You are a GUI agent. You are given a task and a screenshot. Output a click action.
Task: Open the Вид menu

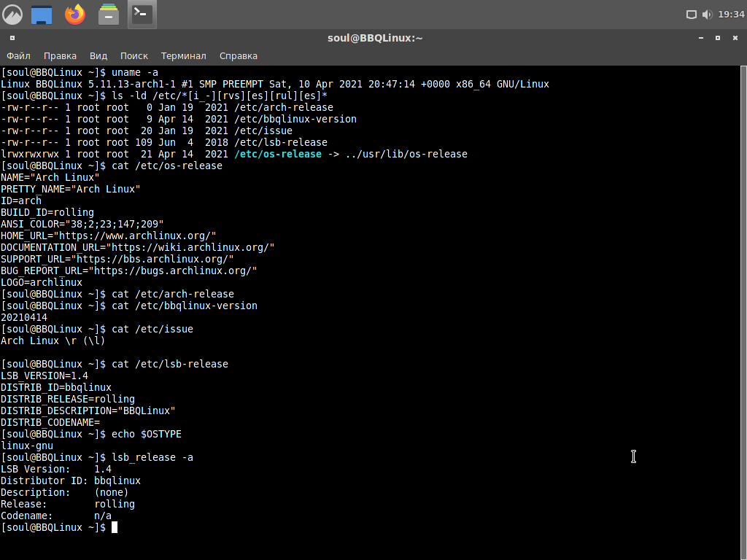coord(98,56)
